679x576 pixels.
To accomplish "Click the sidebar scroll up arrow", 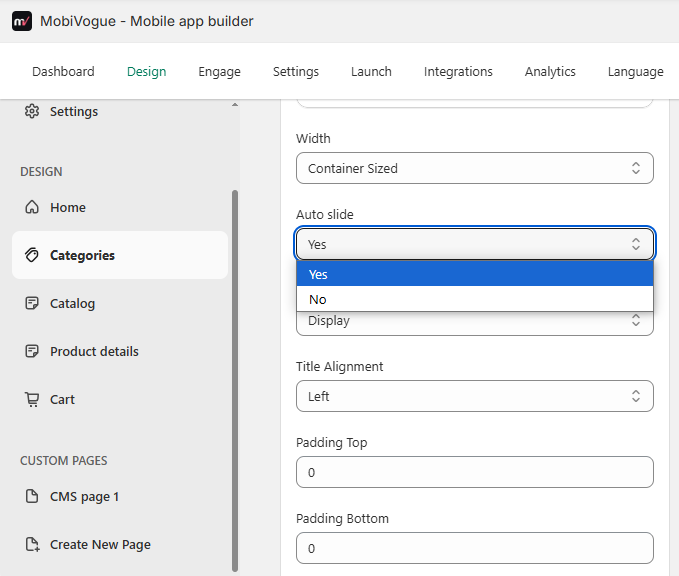I will (235, 105).
